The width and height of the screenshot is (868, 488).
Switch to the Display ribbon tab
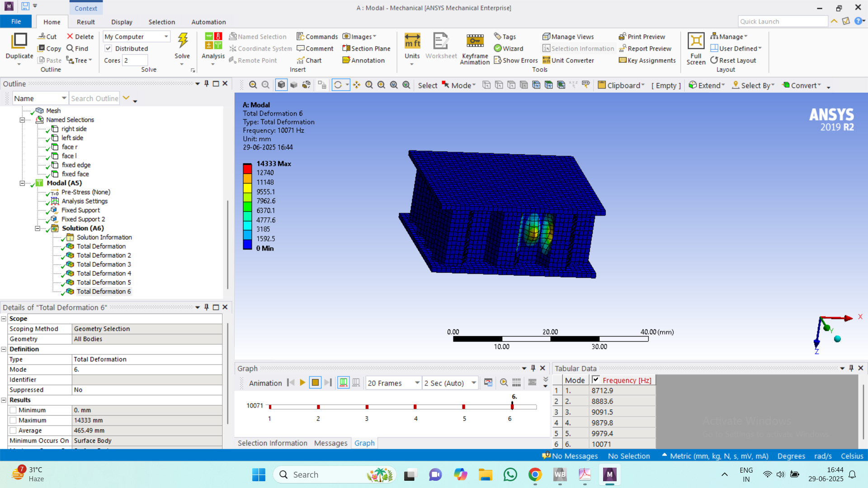(122, 22)
